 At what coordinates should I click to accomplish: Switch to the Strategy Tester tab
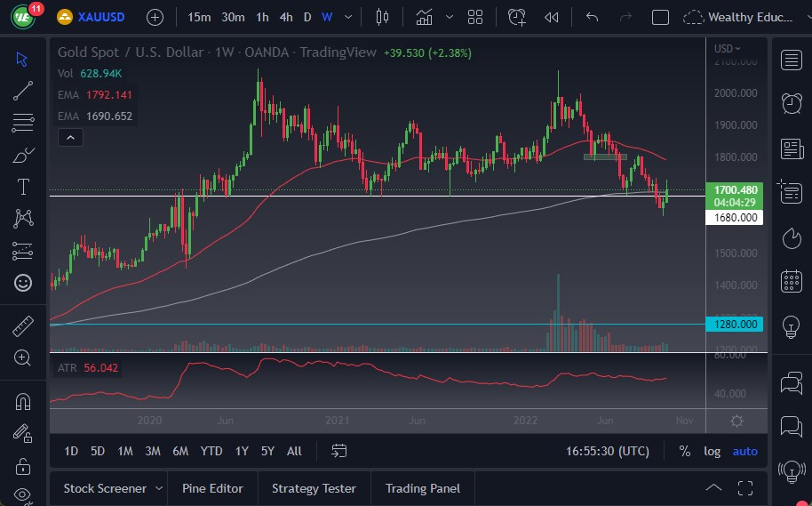[314, 488]
